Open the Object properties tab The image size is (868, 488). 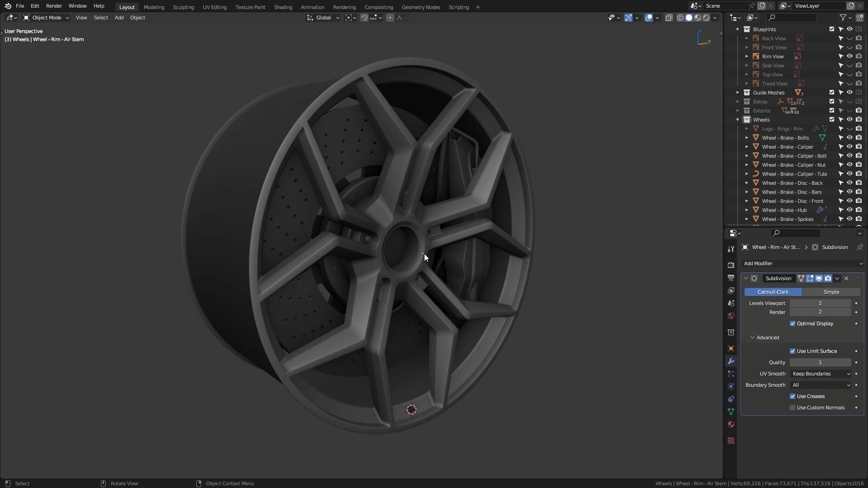731,348
